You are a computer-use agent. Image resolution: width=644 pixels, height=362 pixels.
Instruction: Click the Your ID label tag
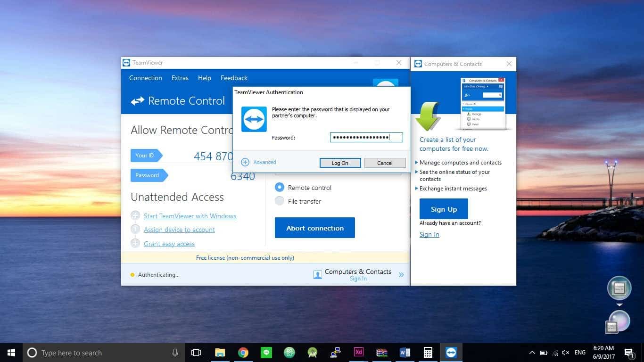pyautogui.click(x=146, y=155)
